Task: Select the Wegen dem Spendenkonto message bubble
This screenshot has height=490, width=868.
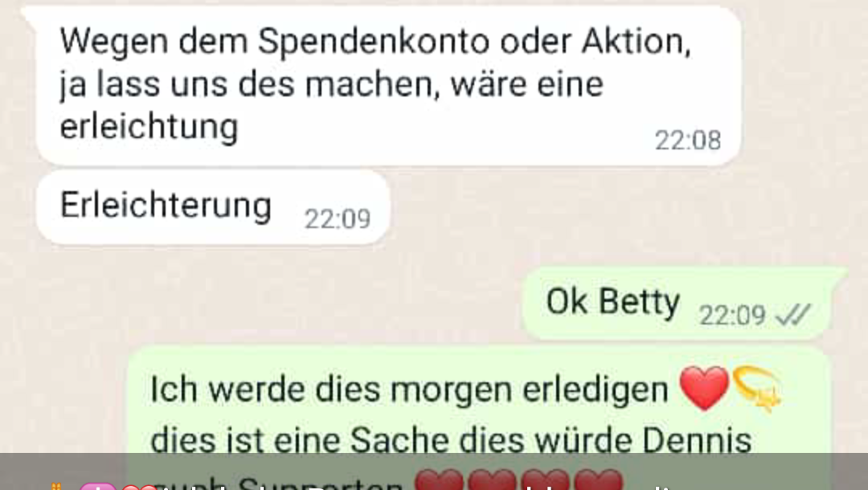Action: (388, 86)
